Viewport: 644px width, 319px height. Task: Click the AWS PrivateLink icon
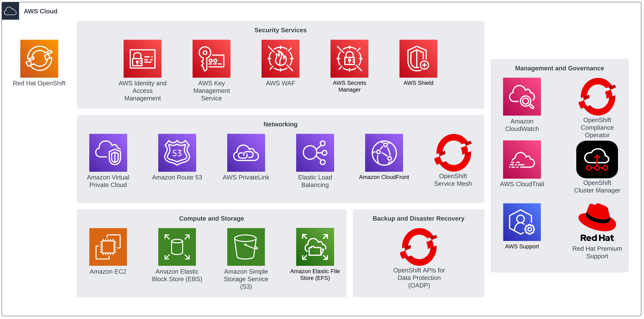[x=246, y=153]
